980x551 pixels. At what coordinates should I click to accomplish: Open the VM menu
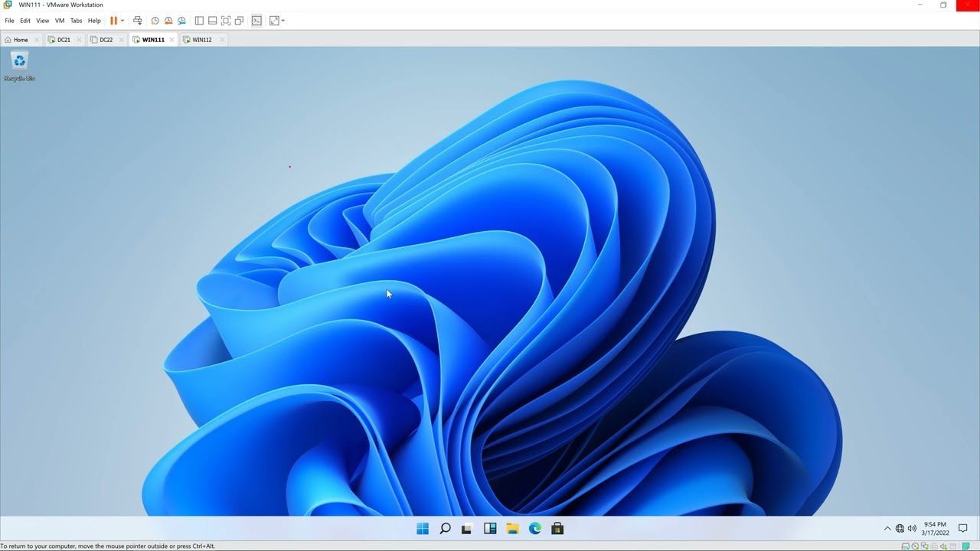[59, 21]
